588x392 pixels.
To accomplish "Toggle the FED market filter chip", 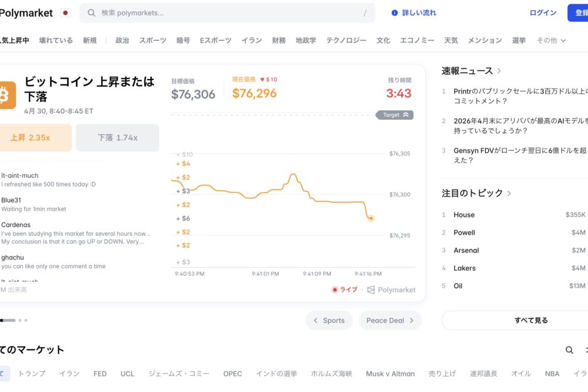I will [x=100, y=374].
